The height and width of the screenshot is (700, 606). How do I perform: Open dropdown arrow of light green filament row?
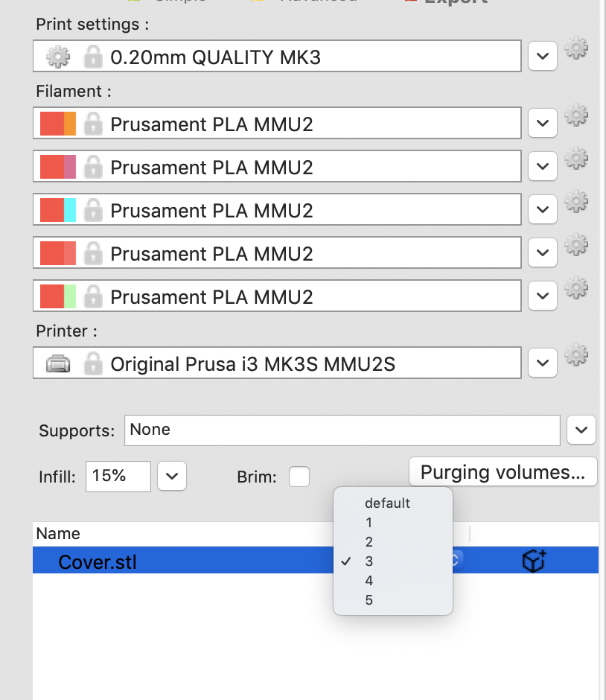click(x=542, y=296)
